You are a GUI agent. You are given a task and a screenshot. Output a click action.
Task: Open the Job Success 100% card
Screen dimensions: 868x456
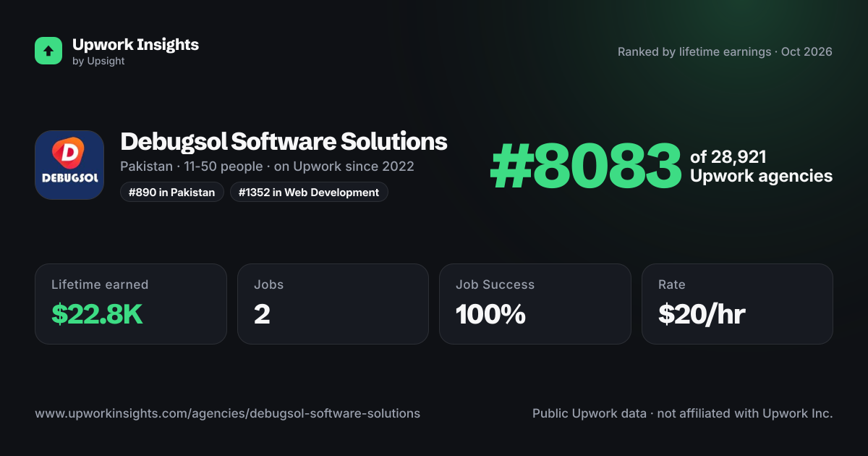(535, 304)
